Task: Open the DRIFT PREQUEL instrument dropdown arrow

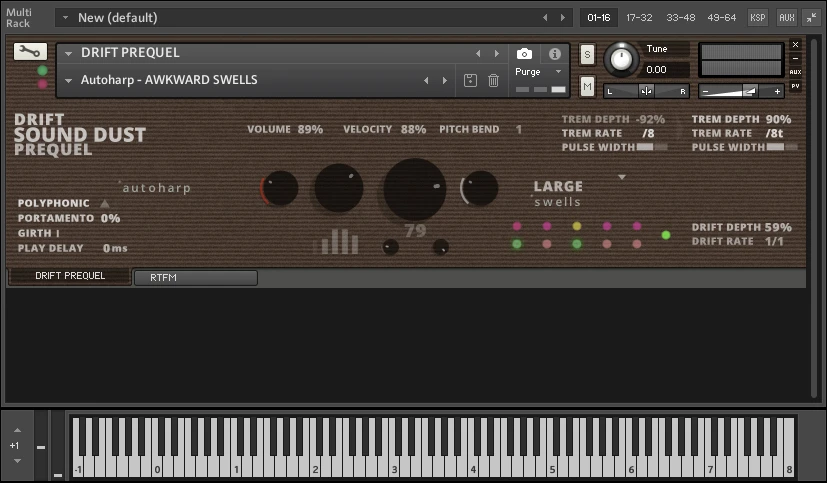Action: click(68, 53)
